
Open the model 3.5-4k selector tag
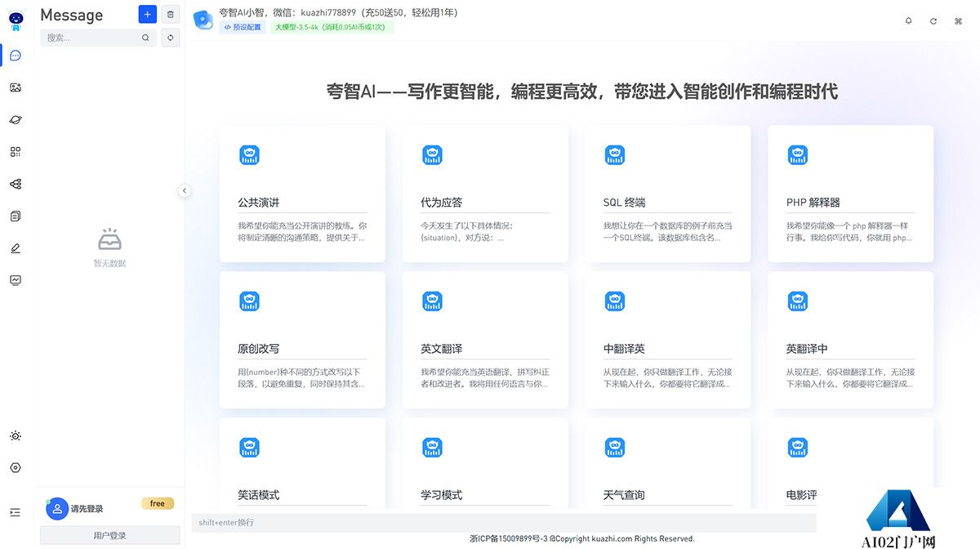(x=332, y=27)
